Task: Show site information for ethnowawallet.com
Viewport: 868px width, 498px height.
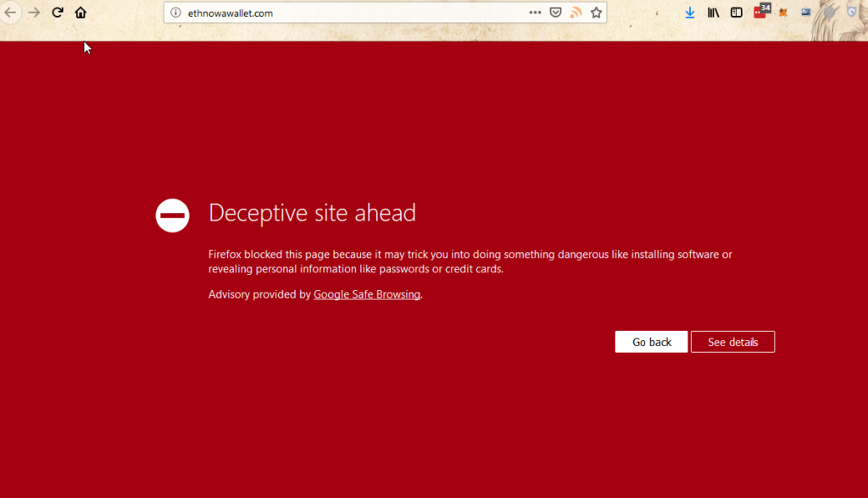Action: point(175,13)
